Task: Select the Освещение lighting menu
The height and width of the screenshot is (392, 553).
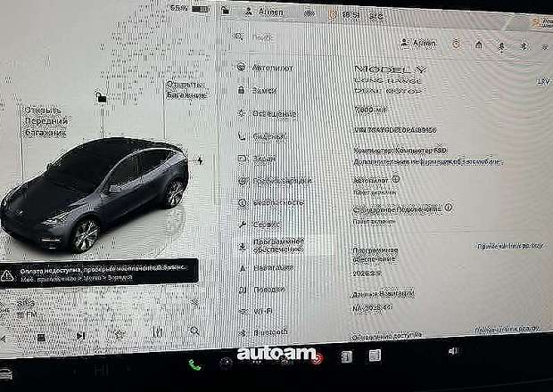Action: 267,114
